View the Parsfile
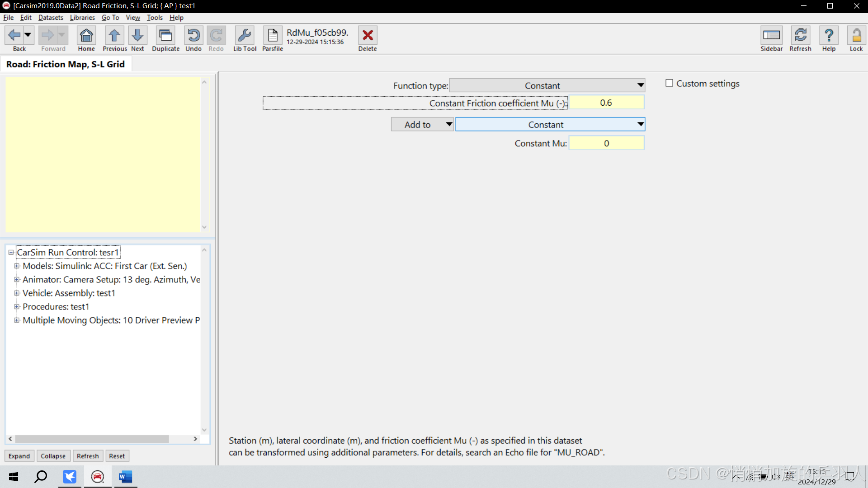This screenshot has height=488, width=868. tap(273, 36)
